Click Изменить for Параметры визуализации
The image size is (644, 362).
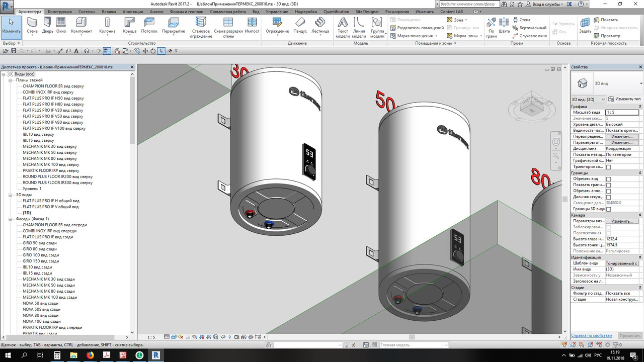622,221
